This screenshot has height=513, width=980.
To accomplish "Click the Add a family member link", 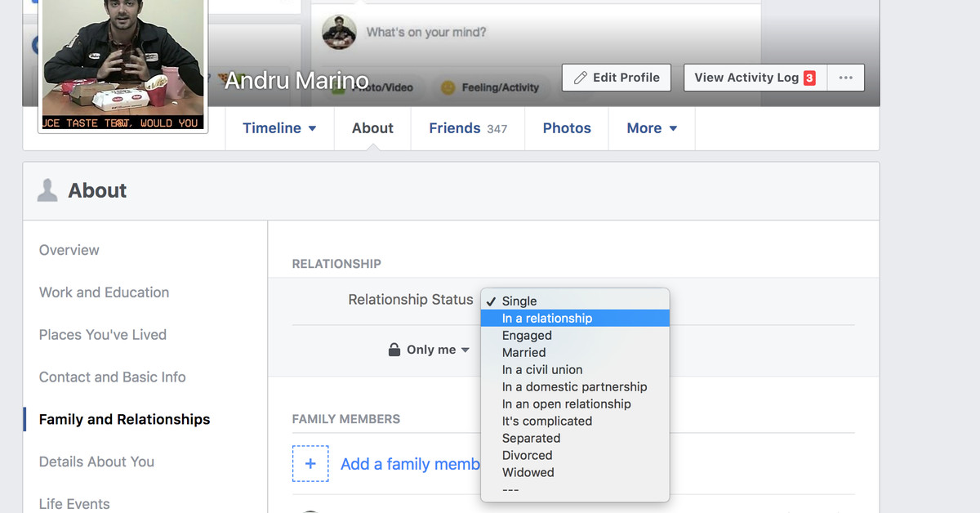I will 410,464.
